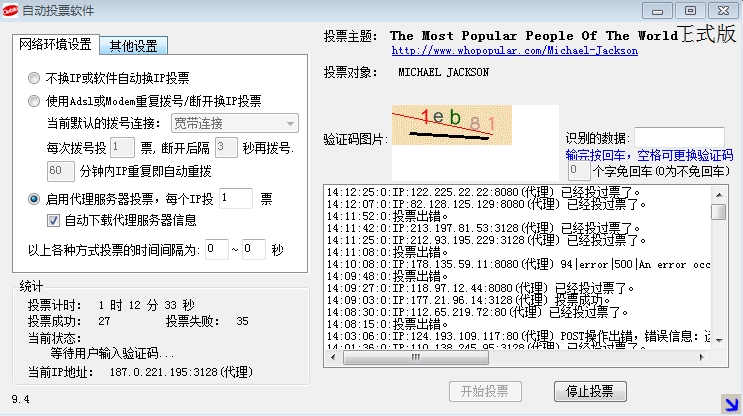Screen dimensions: 743x416
Task: Close the 自动投票软件 window
Action: point(724,10)
